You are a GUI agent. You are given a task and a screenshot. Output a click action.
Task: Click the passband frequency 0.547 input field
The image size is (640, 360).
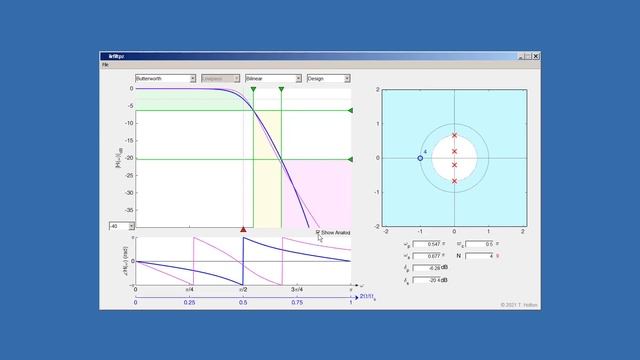[427, 244]
